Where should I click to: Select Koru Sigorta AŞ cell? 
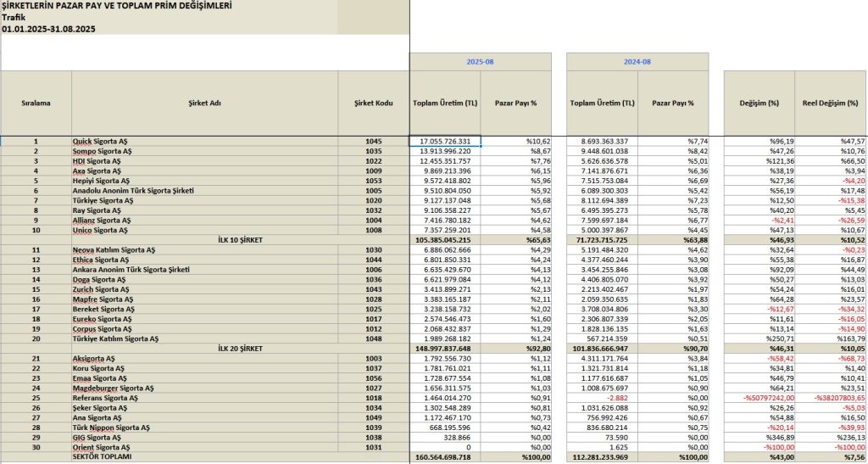(205, 368)
